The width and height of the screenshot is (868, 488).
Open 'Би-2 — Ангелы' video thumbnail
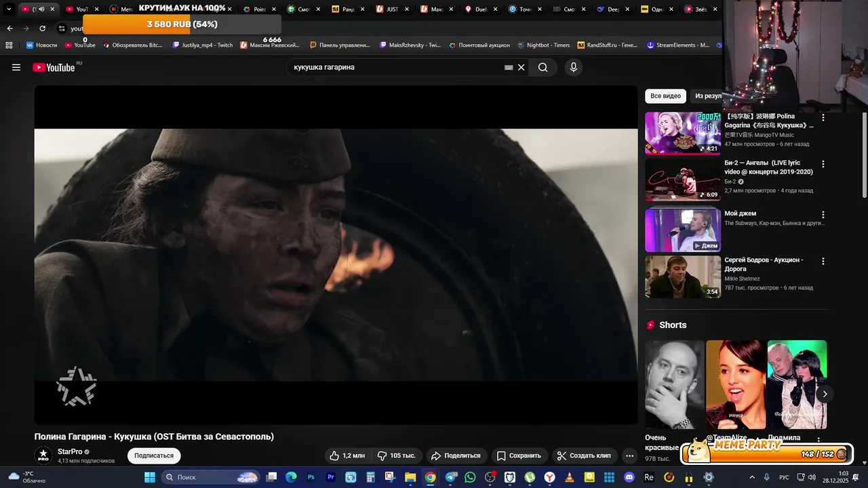pyautogui.click(x=683, y=180)
